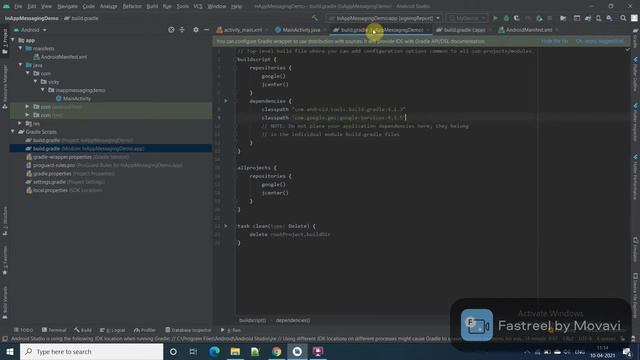
Task: Switch to the activity_main.xml tab
Action: (242, 30)
